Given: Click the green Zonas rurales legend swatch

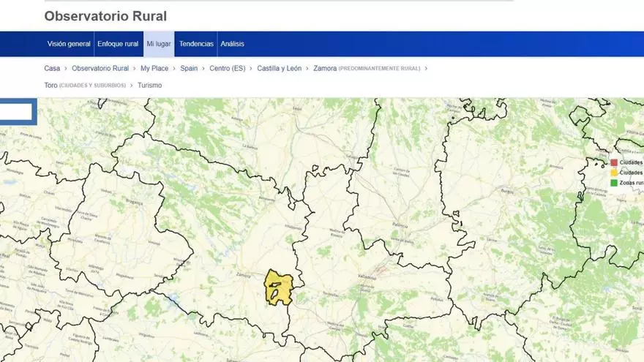Looking at the screenshot, I should click(614, 182).
